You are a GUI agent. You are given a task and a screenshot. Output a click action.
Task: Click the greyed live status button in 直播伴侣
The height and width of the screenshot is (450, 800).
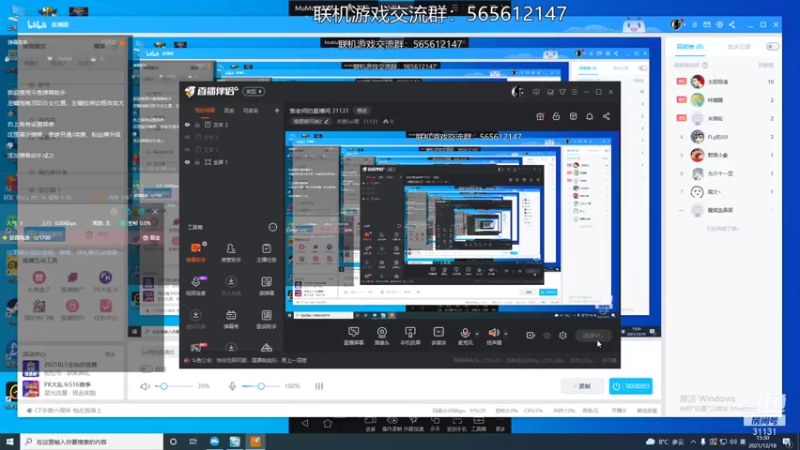[593, 335]
